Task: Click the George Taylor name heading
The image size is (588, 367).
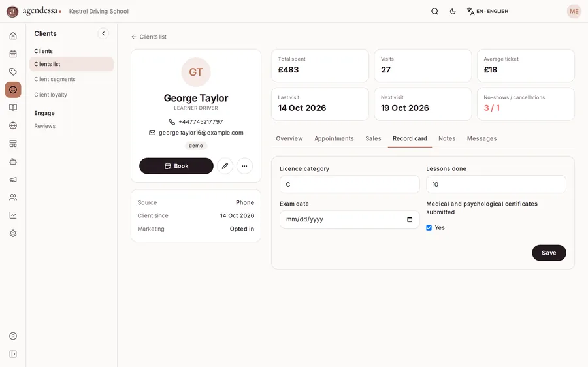Action: (x=196, y=98)
